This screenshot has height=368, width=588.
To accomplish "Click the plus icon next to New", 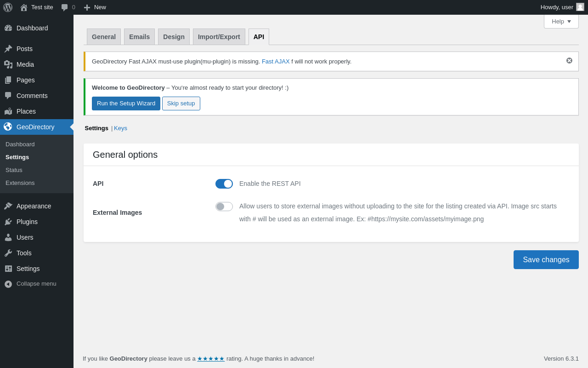I will point(87,7).
